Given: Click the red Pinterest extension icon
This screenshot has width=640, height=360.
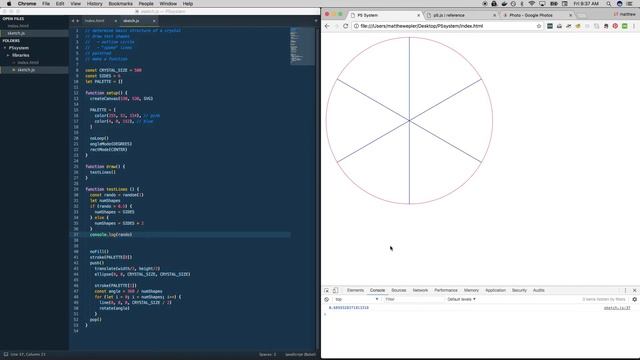Looking at the screenshot, I should [615, 26].
